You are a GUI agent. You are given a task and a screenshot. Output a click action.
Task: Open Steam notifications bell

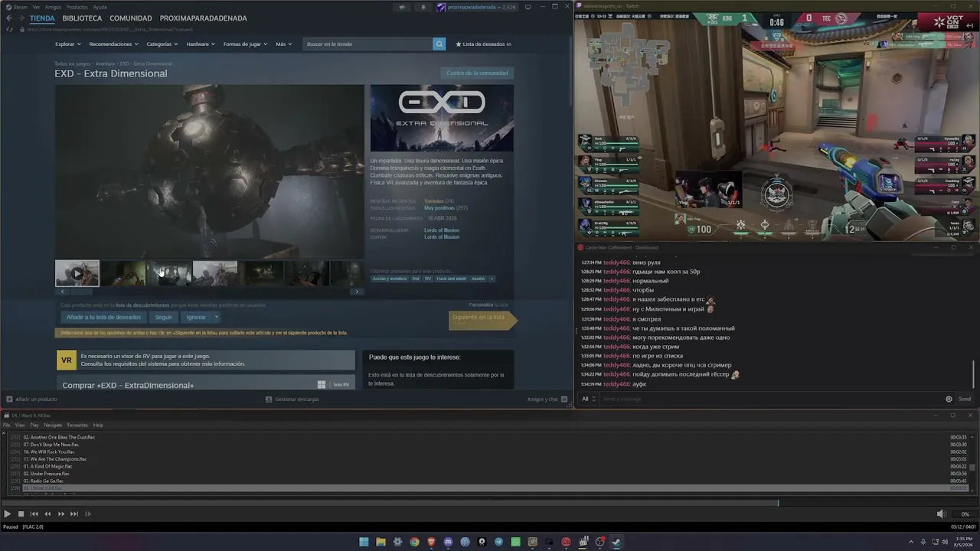pyautogui.click(x=423, y=8)
